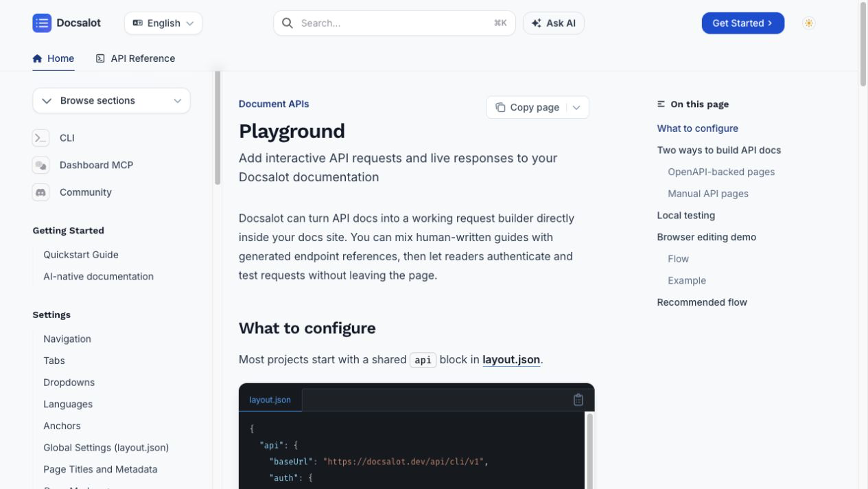The image size is (868, 489).
Task: Open the AI-native documentation page
Action: click(x=98, y=276)
